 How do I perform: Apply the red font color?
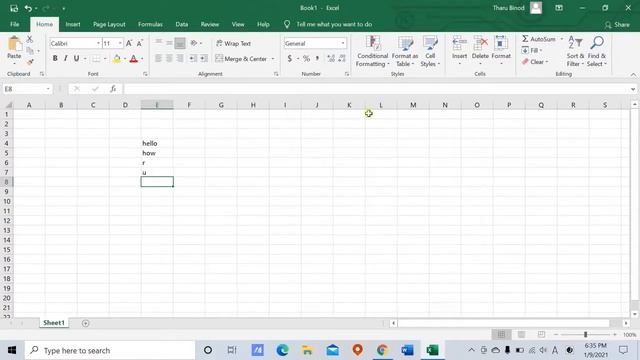[x=133, y=59]
